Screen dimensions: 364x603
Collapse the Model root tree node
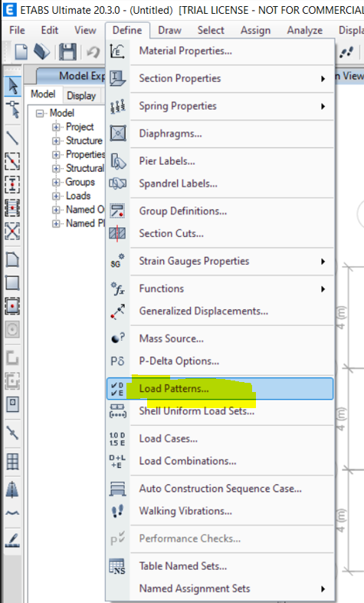pos(40,113)
